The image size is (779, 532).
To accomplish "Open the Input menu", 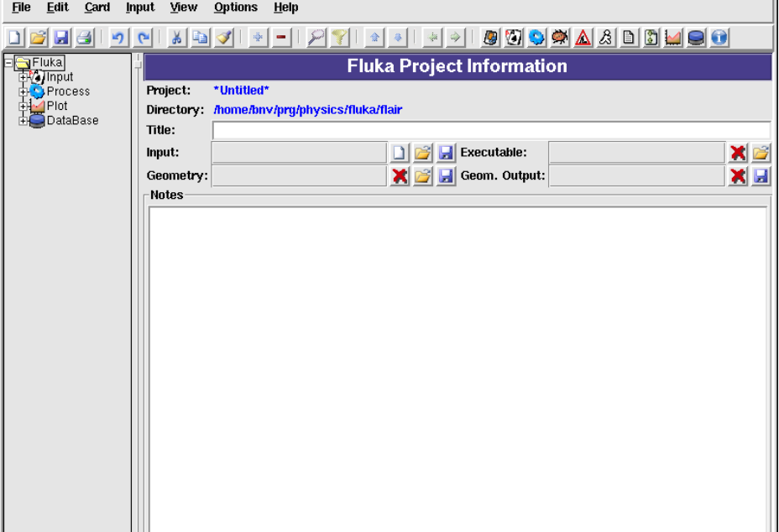I will click(140, 8).
